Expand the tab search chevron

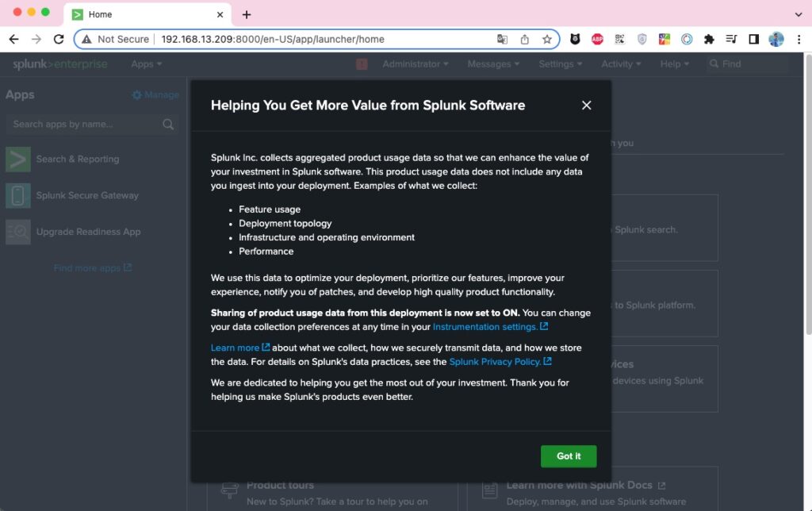tap(799, 14)
